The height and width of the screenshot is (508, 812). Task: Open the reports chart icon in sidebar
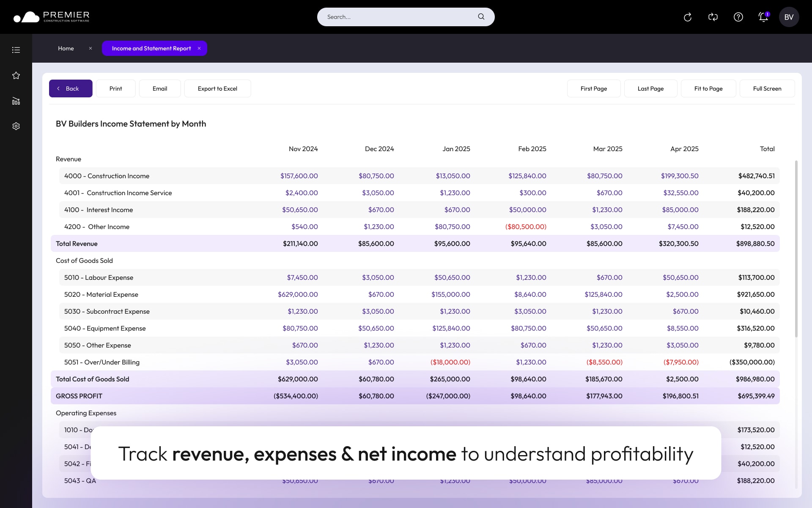click(x=16, y=101)
